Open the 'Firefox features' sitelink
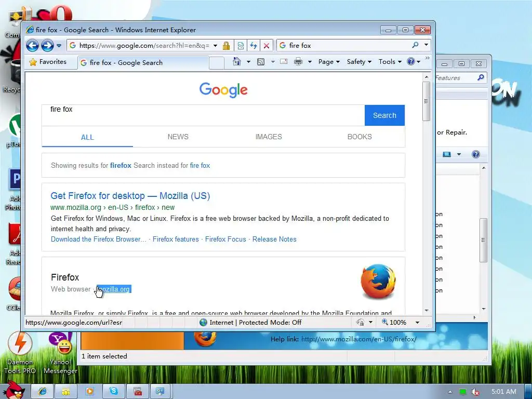 point(176,239)
